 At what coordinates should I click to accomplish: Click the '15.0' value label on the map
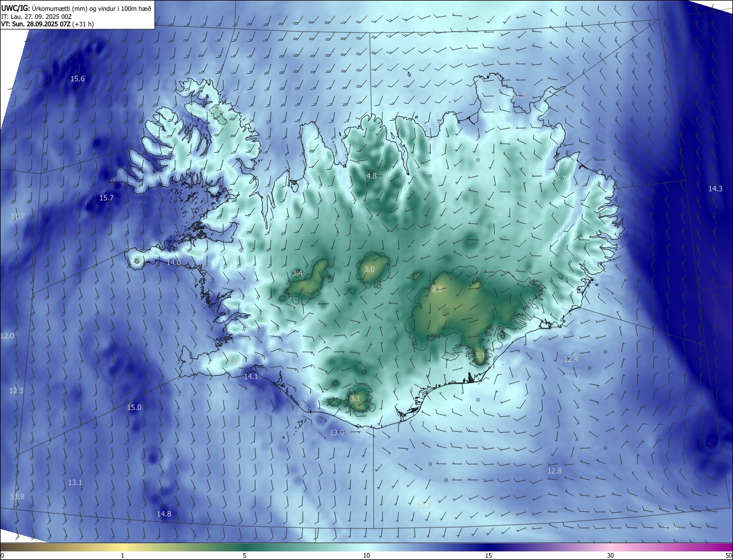[134, 408]
